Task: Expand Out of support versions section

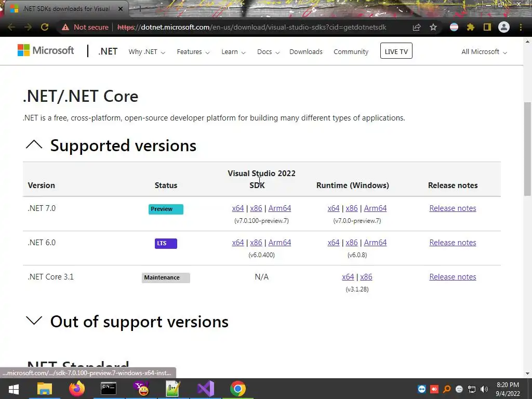Action: tap(34, 321)
